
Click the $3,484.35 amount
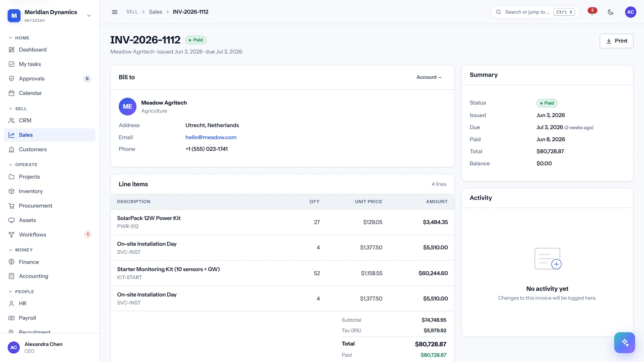[x=435, y=222]
